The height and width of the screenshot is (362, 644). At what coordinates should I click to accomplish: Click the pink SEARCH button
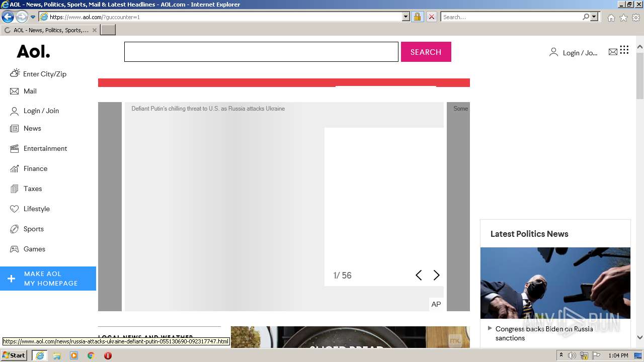pos(426,52)
